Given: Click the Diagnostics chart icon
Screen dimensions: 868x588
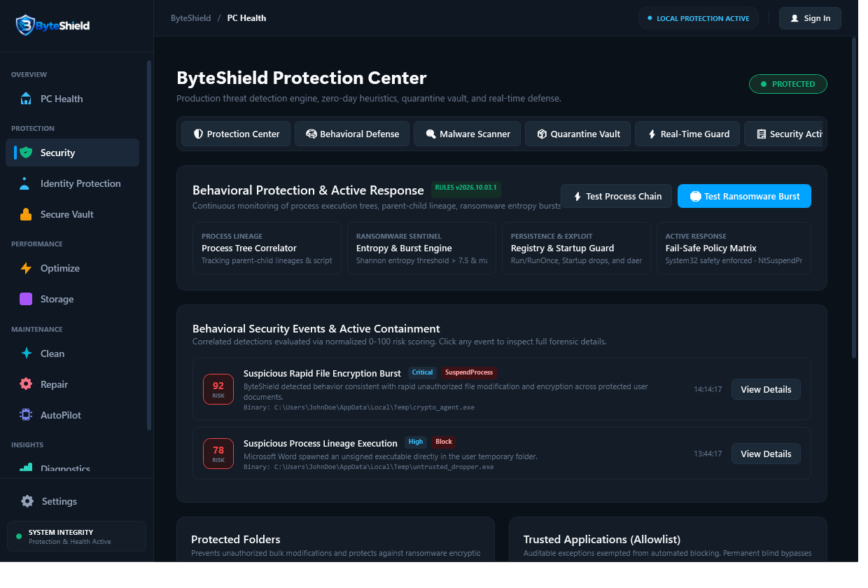Looking at the screenshot, I should [26, 468].
